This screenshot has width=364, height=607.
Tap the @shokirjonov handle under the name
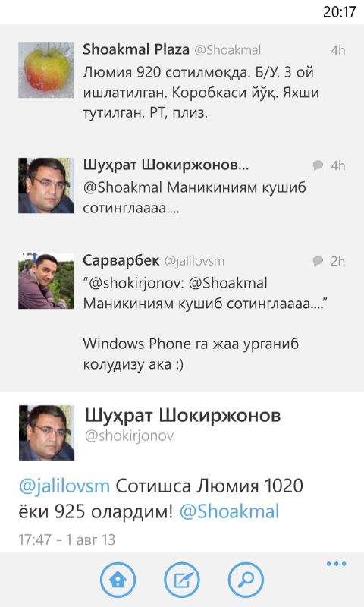click(129, 436)
